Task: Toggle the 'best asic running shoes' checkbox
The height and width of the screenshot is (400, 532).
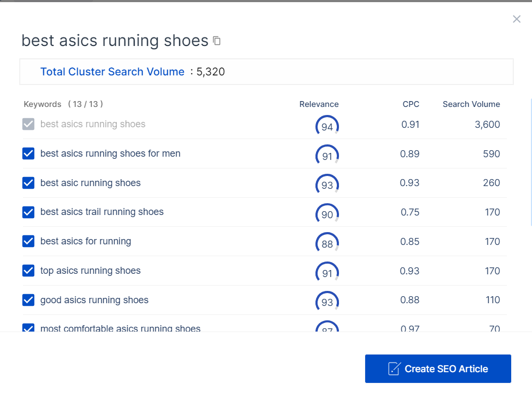Action: coord(28,183)
